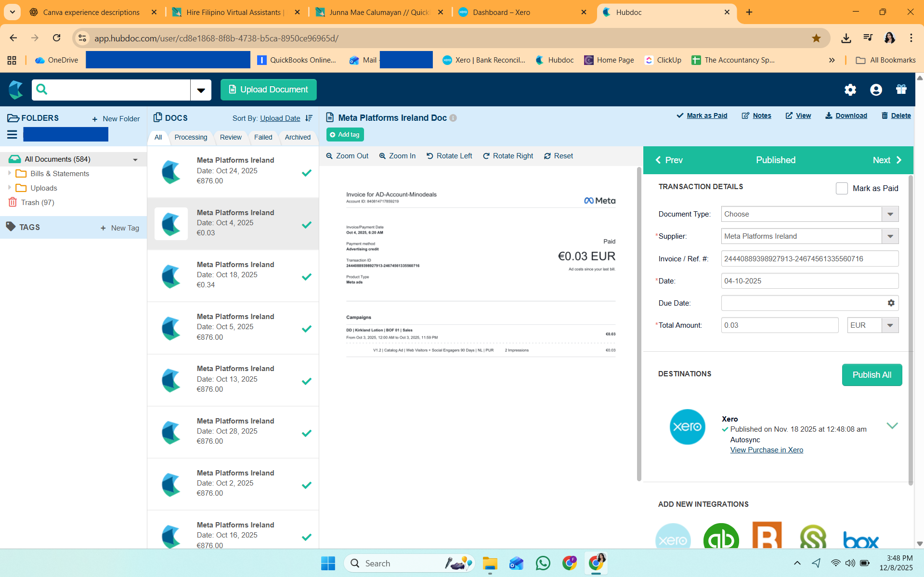Click the Total Amount input field
Image resolution: width=924 pixels, height=577 pixels.
779,325
